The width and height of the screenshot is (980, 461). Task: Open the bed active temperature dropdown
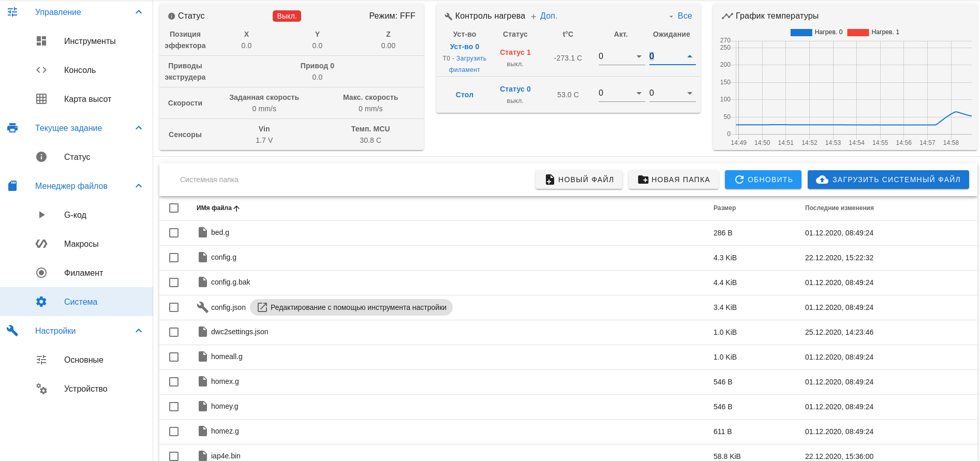[x=639, y=93]
